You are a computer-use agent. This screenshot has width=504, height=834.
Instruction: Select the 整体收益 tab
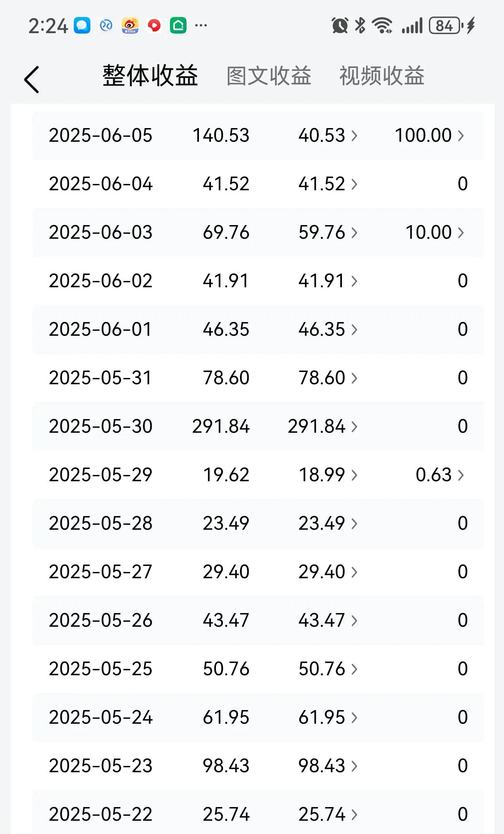(150, 76)
